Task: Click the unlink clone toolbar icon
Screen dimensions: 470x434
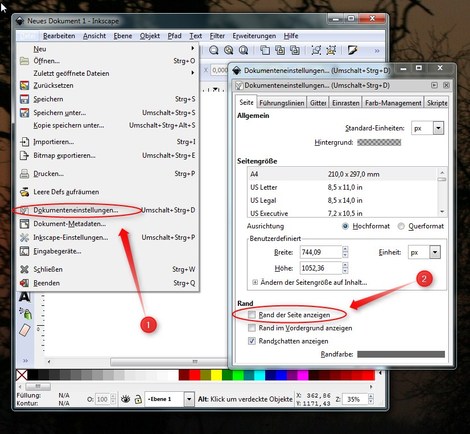Action: 295,50
